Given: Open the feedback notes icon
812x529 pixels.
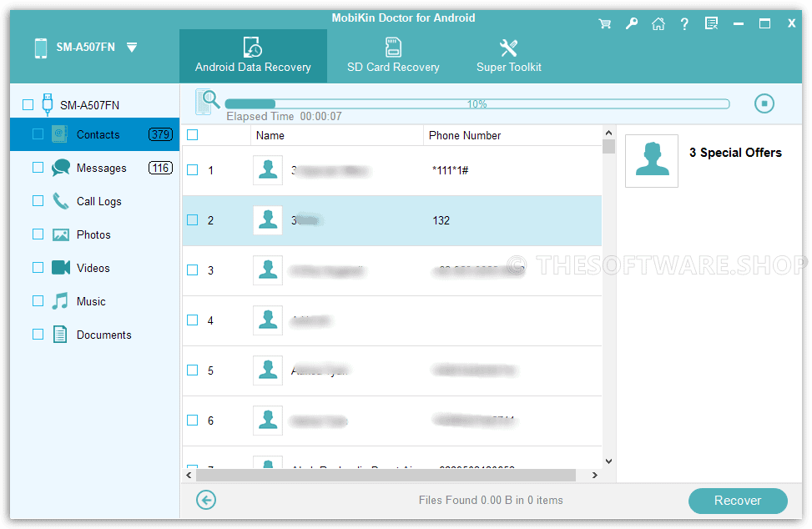Looking at the screenshot, I should click(x=712, y=24).
